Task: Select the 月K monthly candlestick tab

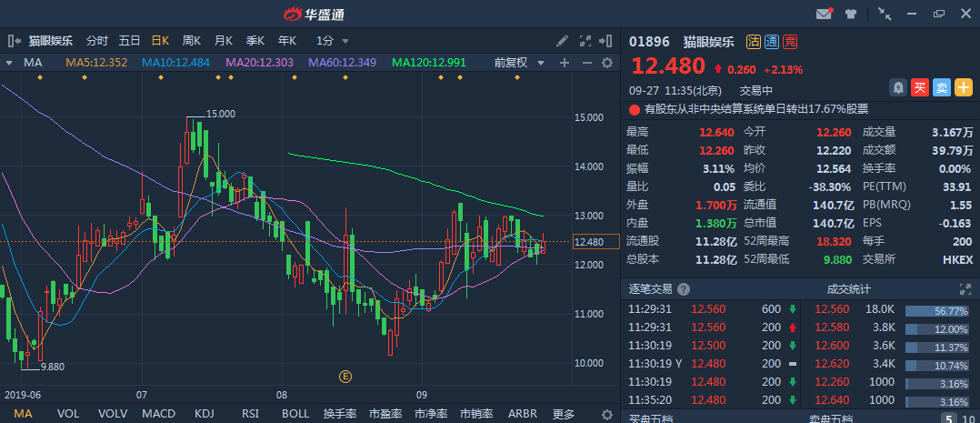Action: [x=223, y=41]
